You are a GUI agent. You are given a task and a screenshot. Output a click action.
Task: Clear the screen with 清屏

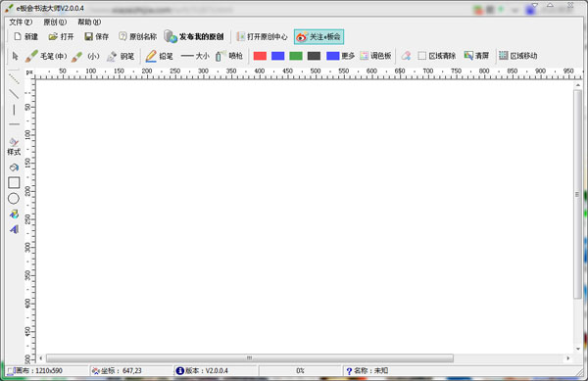pyautogui.click(x=476, y=56)
